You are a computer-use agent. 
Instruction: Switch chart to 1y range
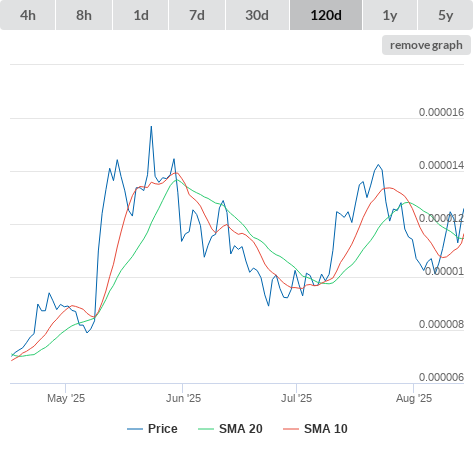[x=390, y=15]
